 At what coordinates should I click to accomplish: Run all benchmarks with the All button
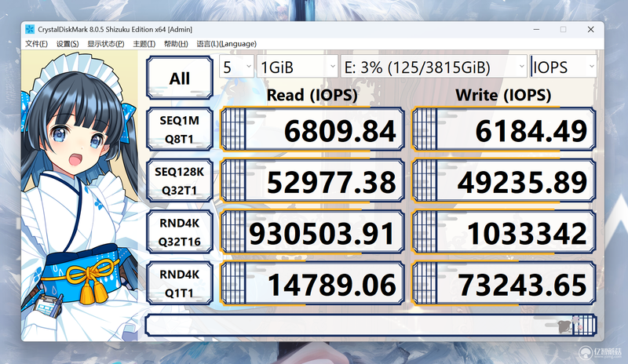point(180,78)
